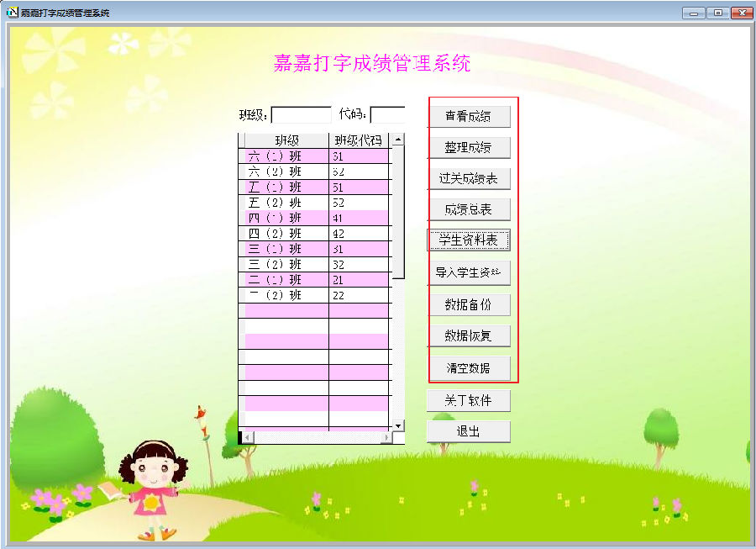This screenshot has width=756, height=549.
Task: Open the 过关成绩表 report
Action: (469, 178)
